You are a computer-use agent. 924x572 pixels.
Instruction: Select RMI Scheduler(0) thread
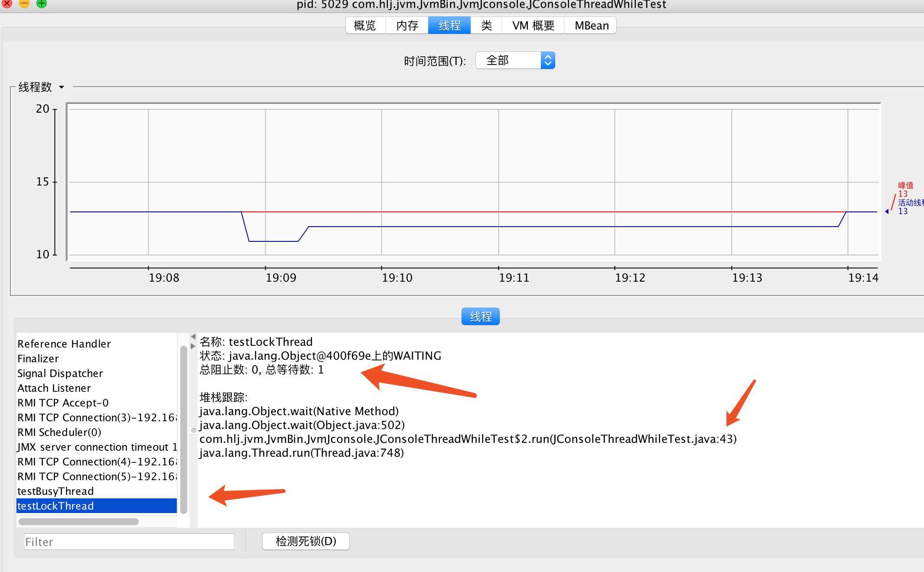click(59, 432)
